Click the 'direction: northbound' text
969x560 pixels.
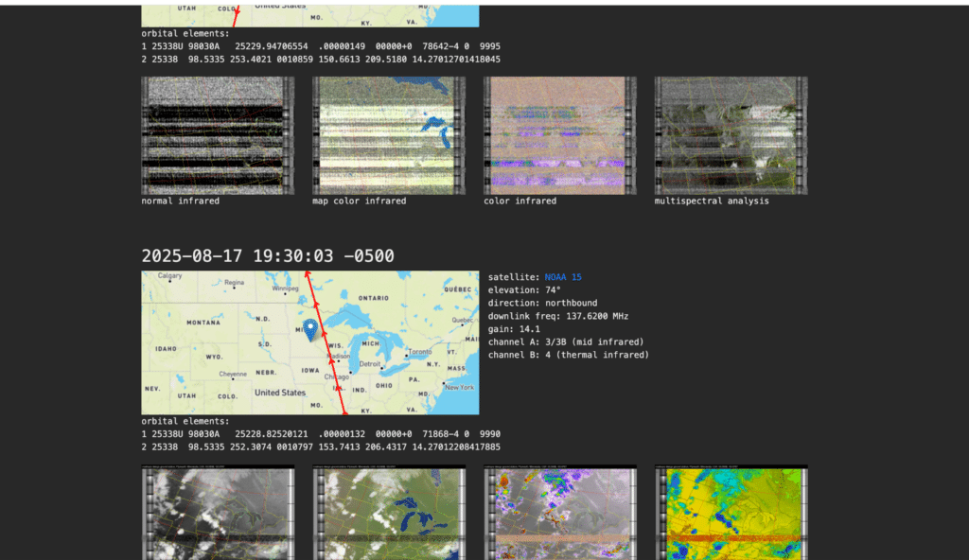point(542,303)
